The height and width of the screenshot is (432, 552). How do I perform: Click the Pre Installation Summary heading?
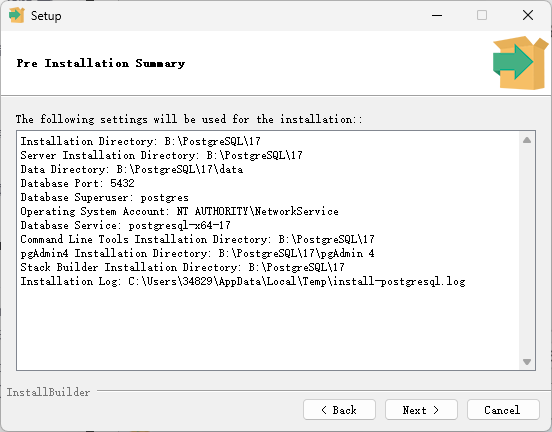(x=101, y=63)
